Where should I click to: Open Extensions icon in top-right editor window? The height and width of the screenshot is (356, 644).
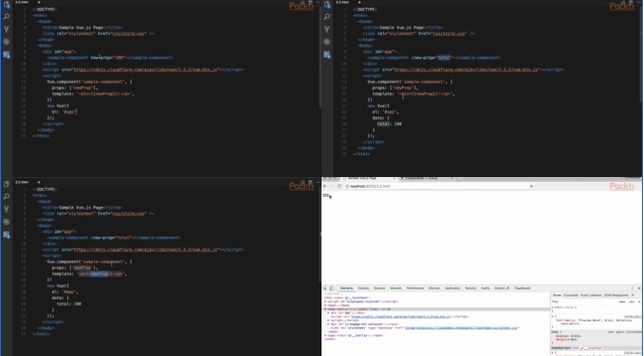click(x=326, y=54)
